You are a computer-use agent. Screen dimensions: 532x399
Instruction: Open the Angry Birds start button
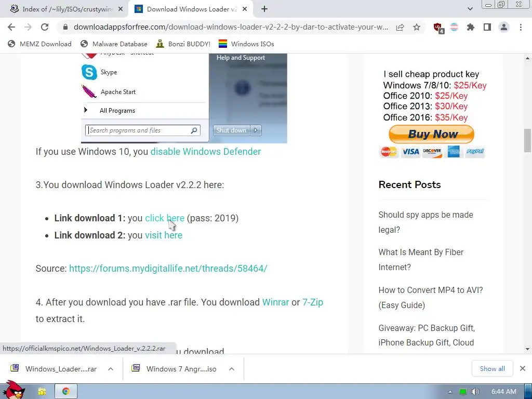[14, 390]
